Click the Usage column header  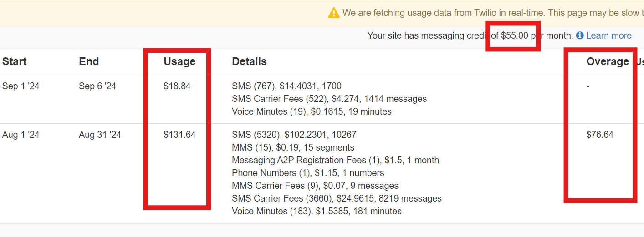click(179, 61)
